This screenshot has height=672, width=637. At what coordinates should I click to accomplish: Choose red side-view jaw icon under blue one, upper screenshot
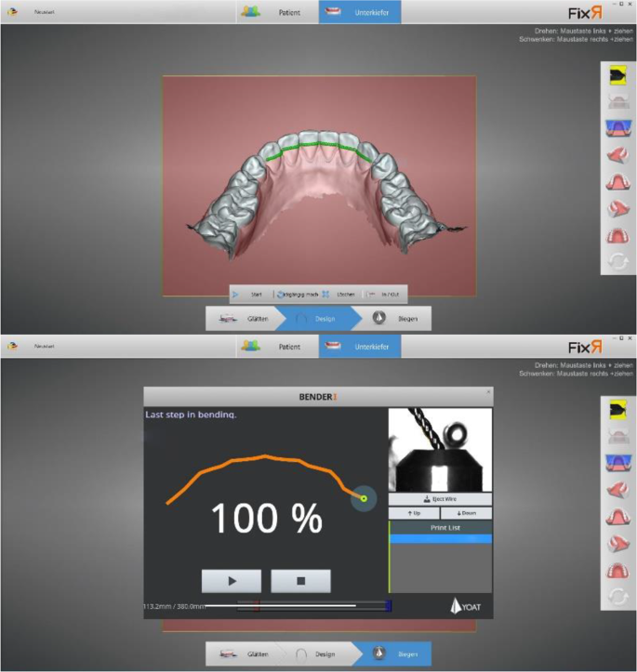pyautogui.click(x=617, y=155)
